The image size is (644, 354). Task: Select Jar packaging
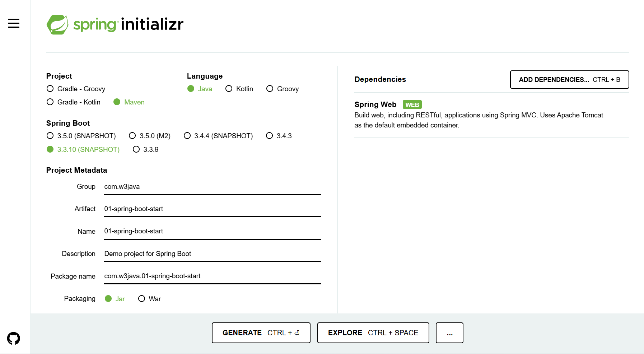click(x=115, y=299)
